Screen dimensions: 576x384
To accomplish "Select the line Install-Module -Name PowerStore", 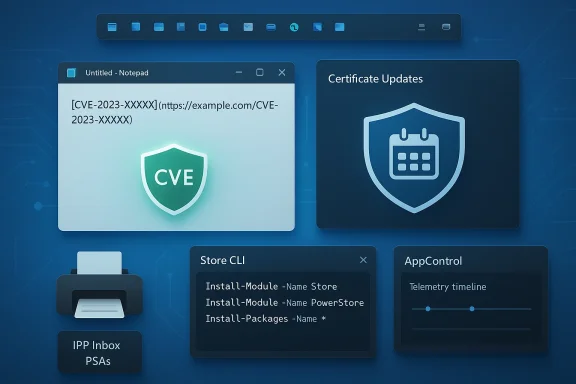I will pyautogui.click(x=285, y=302).
